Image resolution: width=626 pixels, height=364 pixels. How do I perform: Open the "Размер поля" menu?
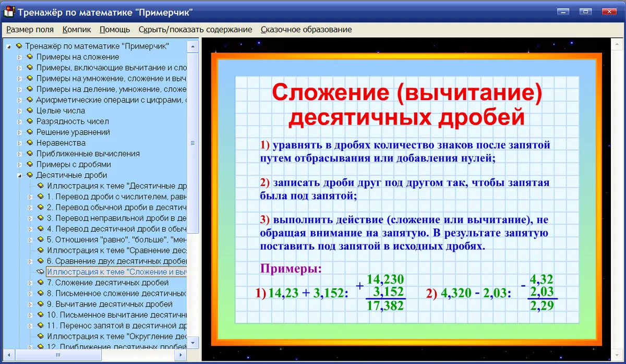(30, 30)
